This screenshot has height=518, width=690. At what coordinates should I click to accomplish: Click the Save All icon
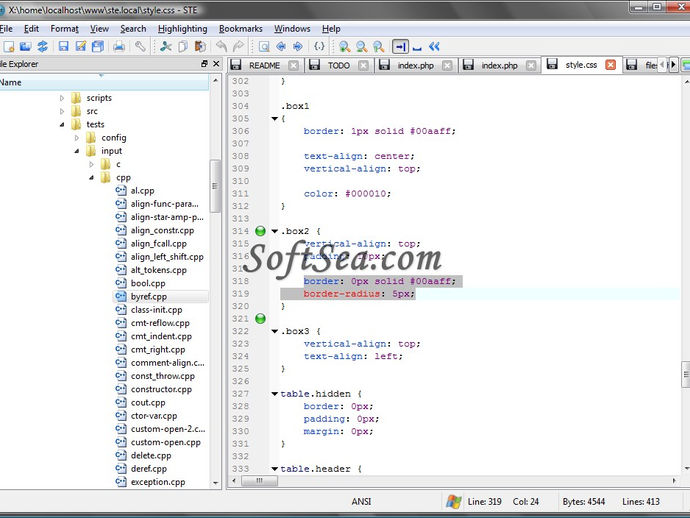coord(98,46)
